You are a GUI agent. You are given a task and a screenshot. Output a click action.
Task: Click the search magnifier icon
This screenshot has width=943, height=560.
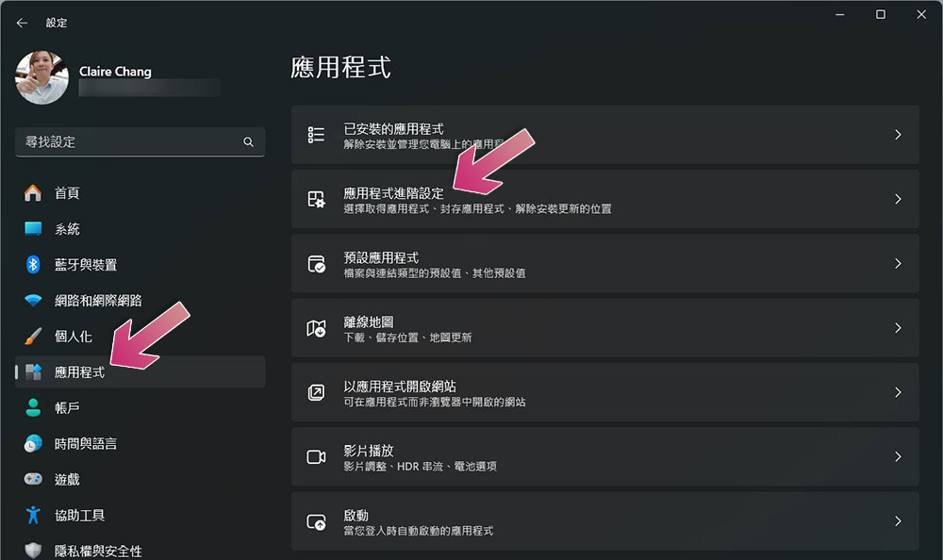coord(249,142)
